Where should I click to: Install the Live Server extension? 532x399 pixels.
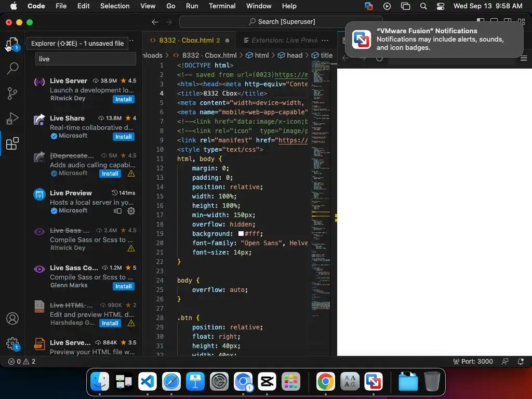pos(124,99)
